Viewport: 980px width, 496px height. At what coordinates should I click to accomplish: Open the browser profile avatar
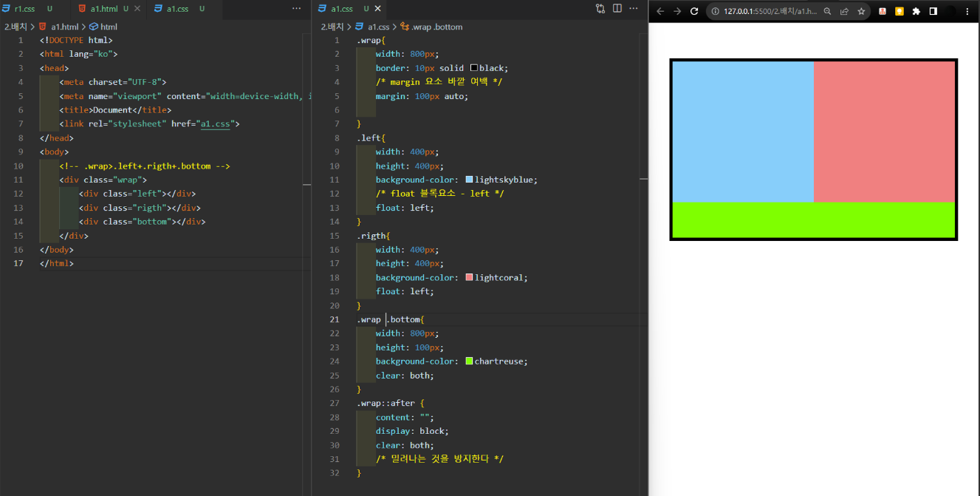pyautogui.click(x=950, y=12)
